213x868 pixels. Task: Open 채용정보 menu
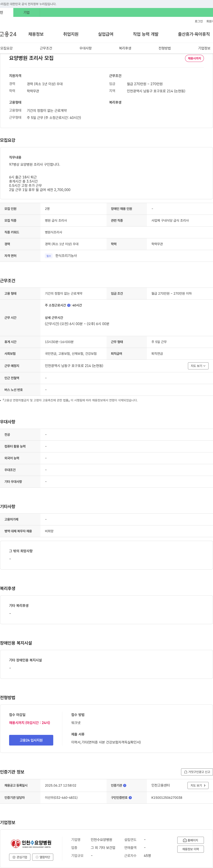pos(36,34)
